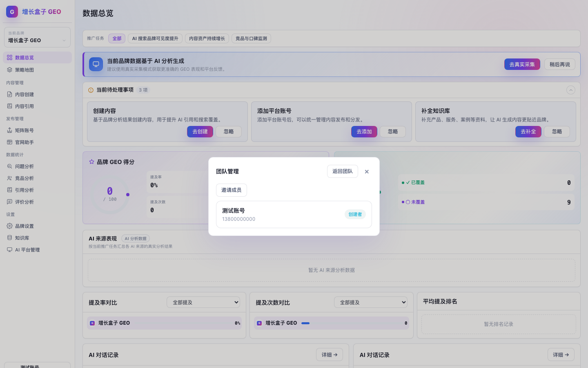Click the 增长盒子 GEO logo icon

pos(12,11)
